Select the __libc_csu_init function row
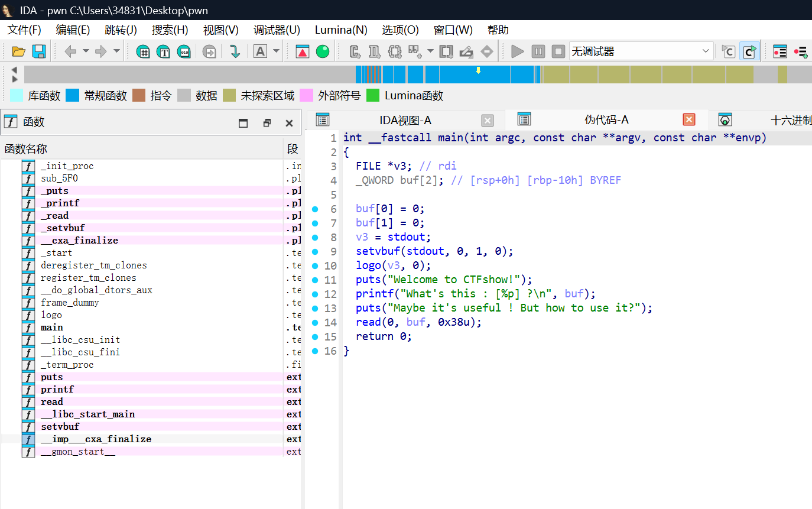The width and height of the screenshot is (812, 509). (x=151, y=340)
